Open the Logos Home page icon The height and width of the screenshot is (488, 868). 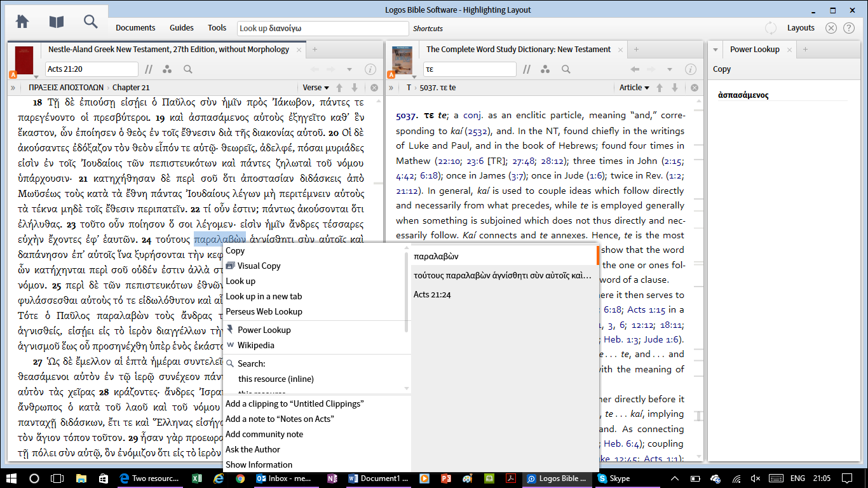click(22, 22)
